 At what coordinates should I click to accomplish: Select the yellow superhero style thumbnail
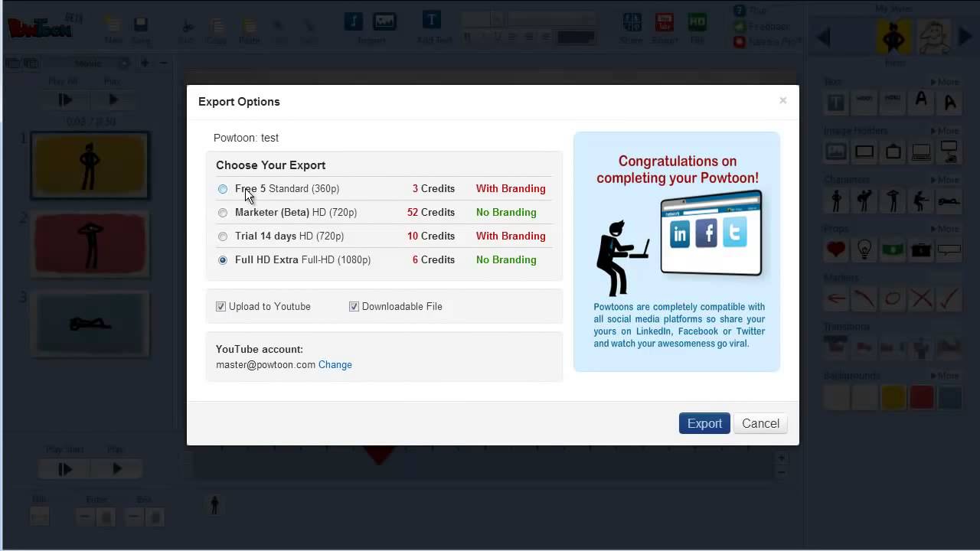pyautogui.click(x=894, y=36)
